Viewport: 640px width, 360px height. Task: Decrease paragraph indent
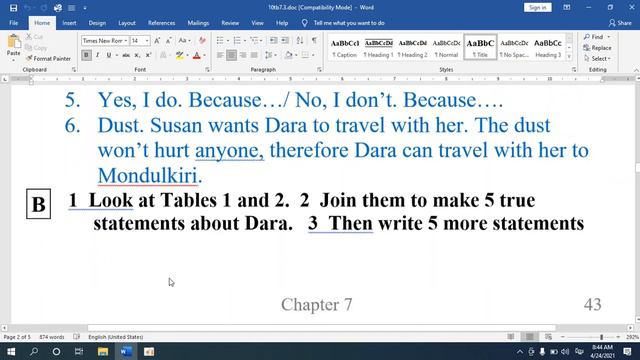(x=273, y=40)
